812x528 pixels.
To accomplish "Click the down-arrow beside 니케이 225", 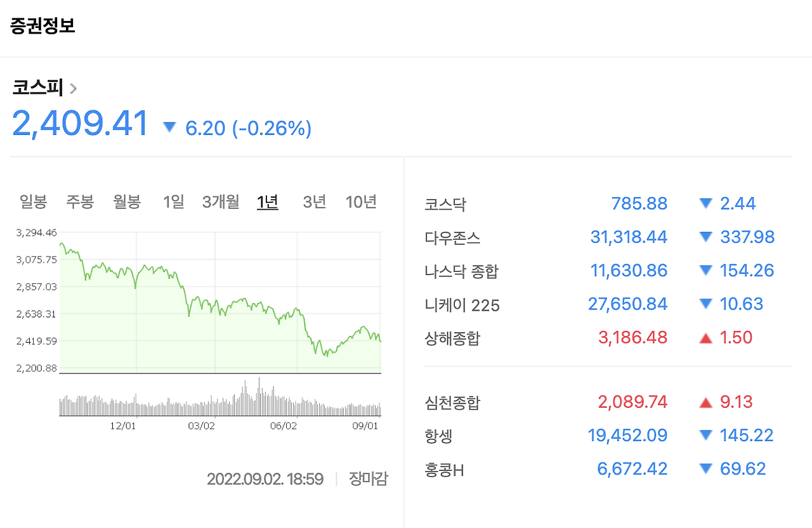I will point(705,304).
